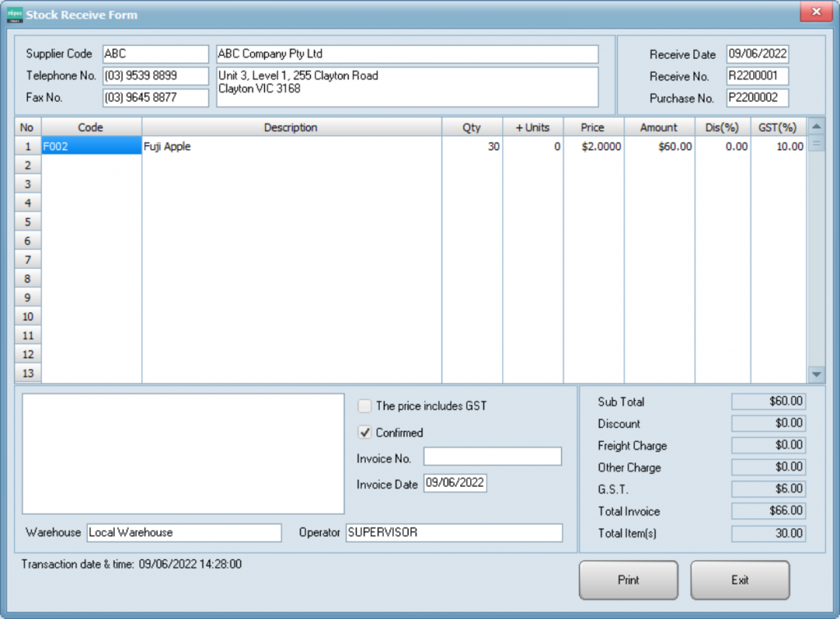Select the Receive Date field
The width and height of the screenshot is (840, 619).
click(756, 54)
